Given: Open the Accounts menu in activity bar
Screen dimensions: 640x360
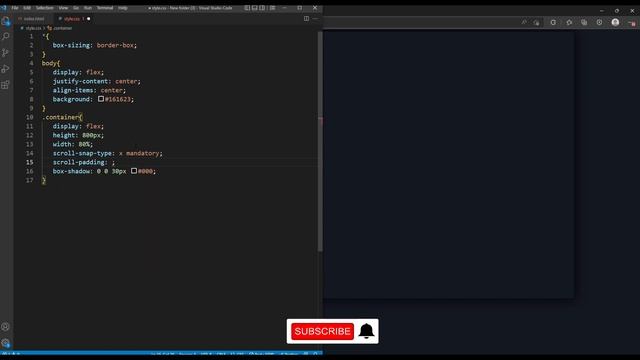Looking at the screenshot, I should tap(6, 327).
